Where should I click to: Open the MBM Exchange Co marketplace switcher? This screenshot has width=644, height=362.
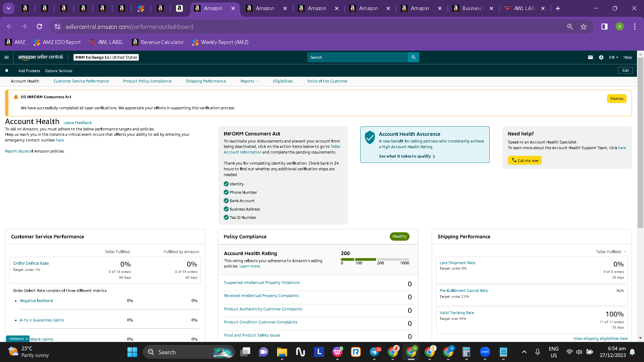(106, 57)
